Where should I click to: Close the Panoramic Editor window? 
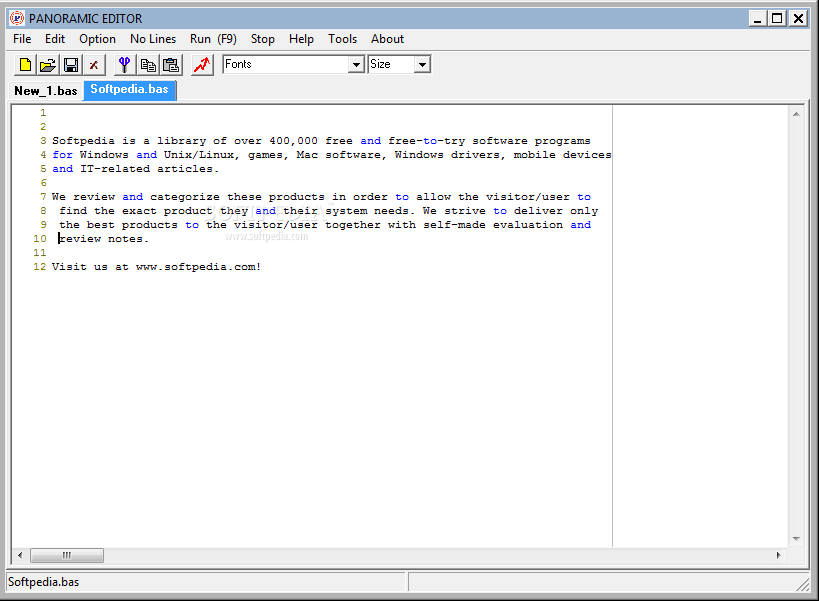[x=798, y=19]
